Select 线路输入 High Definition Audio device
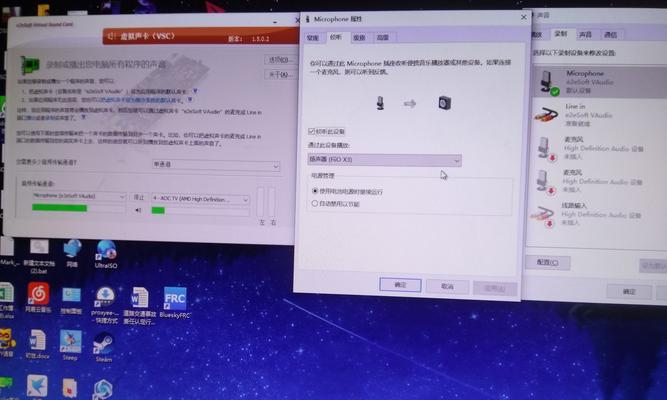 599,214
